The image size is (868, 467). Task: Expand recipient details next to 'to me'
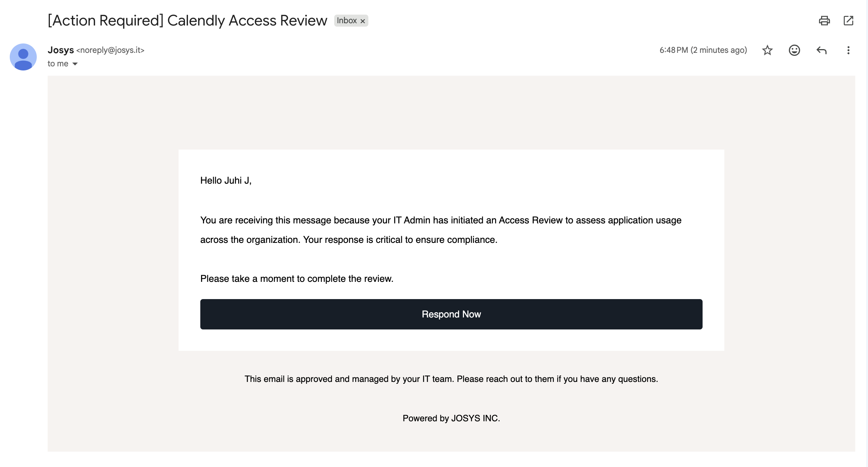pyautogui.click(x=75, y=64)
